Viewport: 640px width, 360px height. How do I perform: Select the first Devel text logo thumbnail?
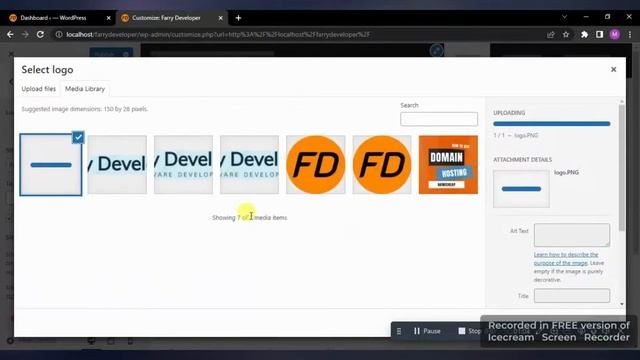pos(117,164)
